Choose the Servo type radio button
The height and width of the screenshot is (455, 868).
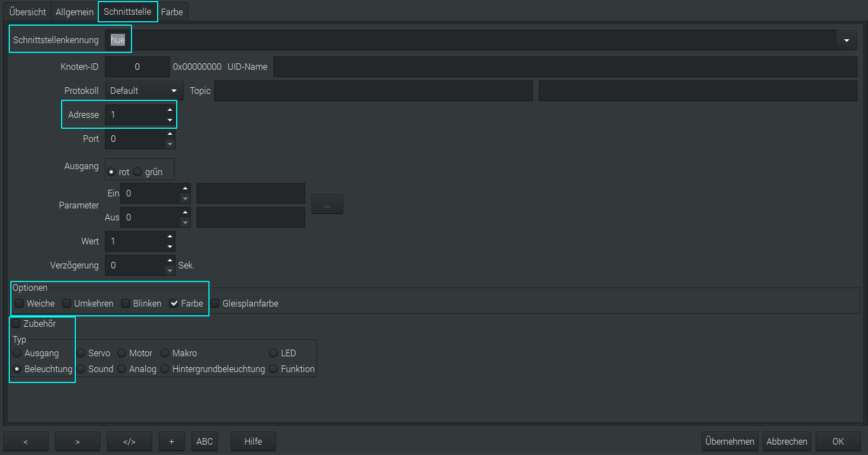81,353
